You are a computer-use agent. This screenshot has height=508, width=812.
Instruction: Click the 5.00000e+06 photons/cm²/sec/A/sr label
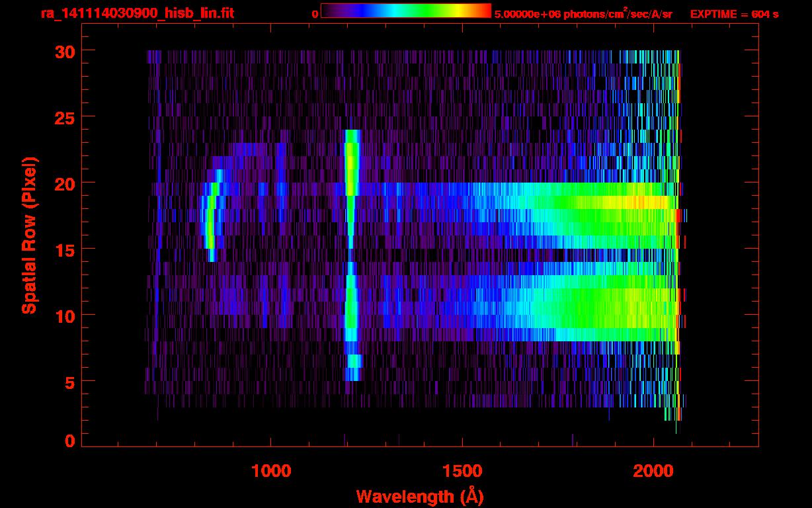[x=583, y=13]
